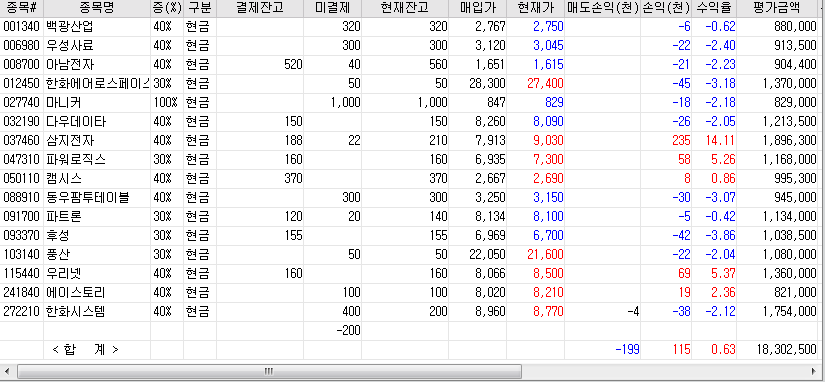Image resolution: width=825 pixels, height=382 pixels.
Task: Select the 다우데이타 stock name
Action: 76,122
